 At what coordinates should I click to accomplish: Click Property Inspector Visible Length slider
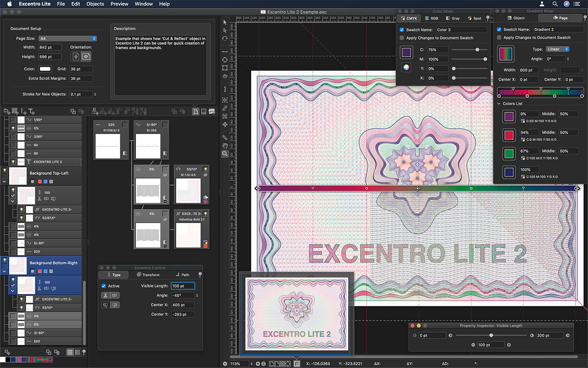[x=491, y=335]
